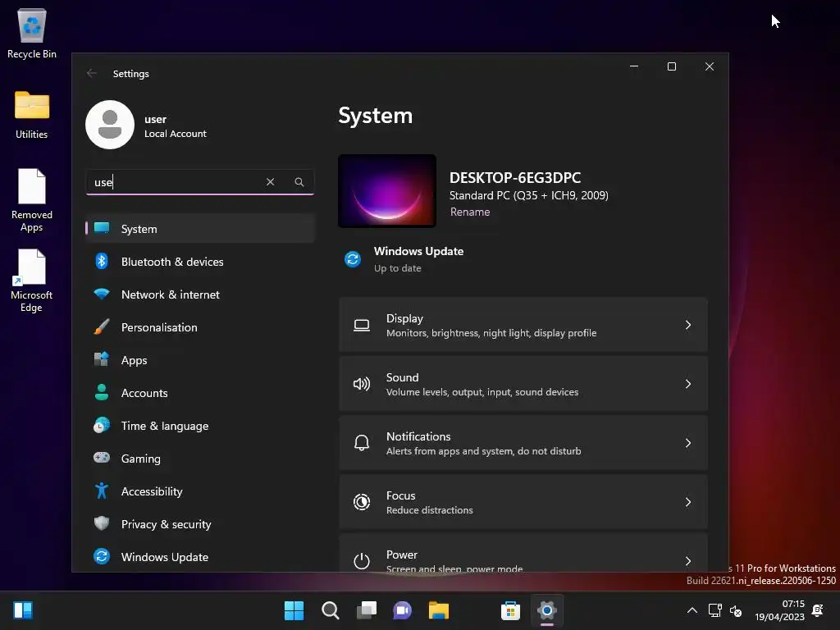Click the Notifications bell icon
The width and height of the screenshot is (840, 630).
(x=362, y=443)
